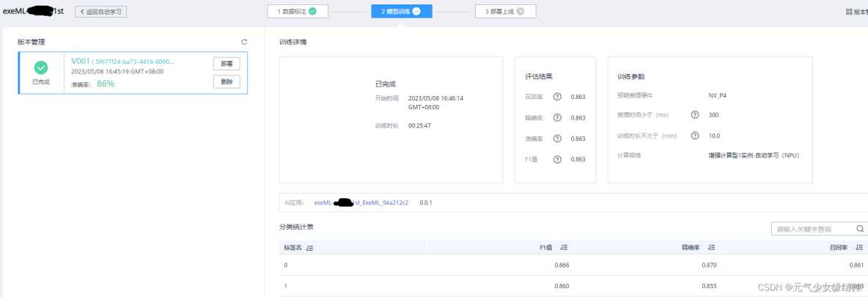Open help icon next to 训练时长不大于
The image size is (868, 297).
tap(695, 135)
